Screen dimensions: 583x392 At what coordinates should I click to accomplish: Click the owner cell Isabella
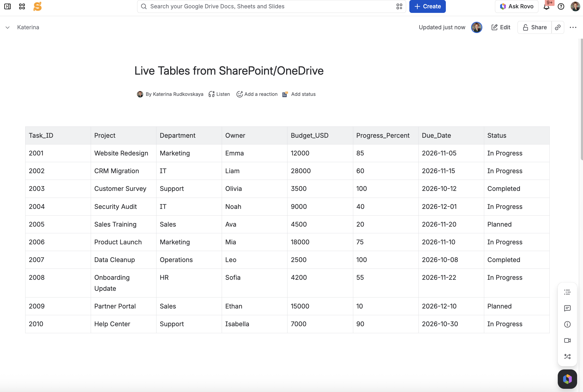[254, 324]
